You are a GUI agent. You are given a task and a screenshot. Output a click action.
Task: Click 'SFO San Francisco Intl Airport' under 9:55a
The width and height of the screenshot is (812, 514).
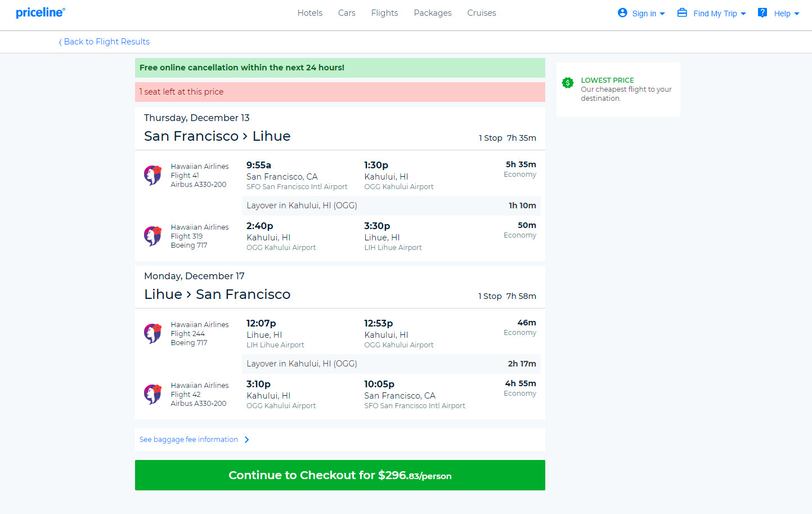(x=297, y=187)
